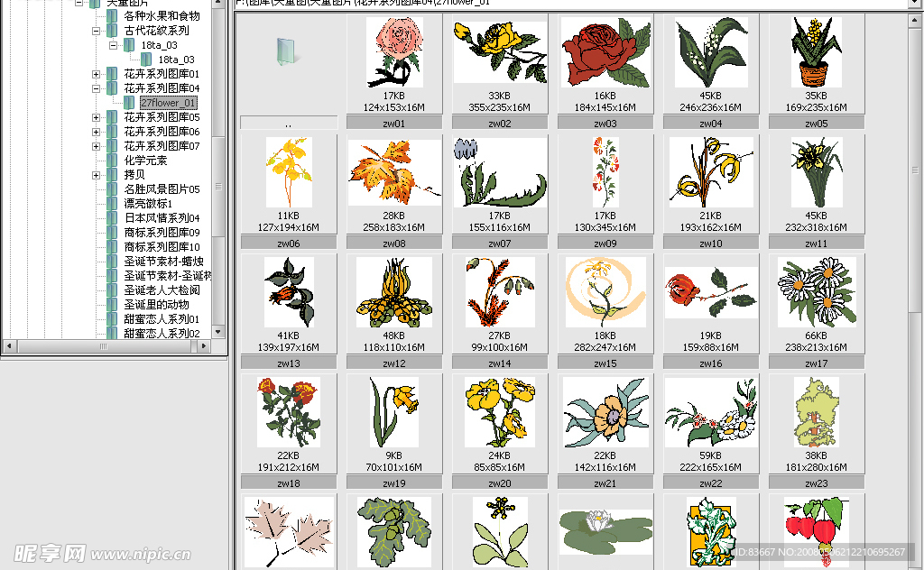The height and width of the screenshot is (570, 924).
Task: Collapse the 古代花纹系列 tree node
Action: [96, 31]
